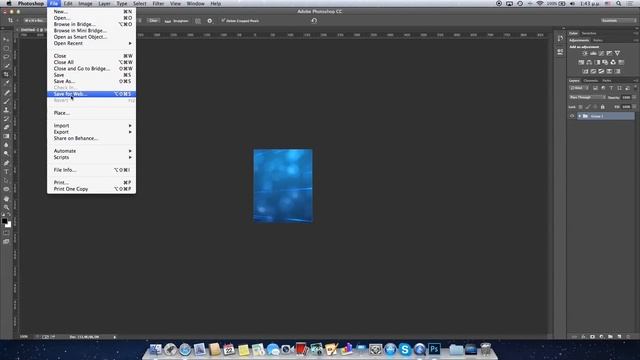Select the Hand tool
This screenshot has height=360, width=640.
point(6,198)
